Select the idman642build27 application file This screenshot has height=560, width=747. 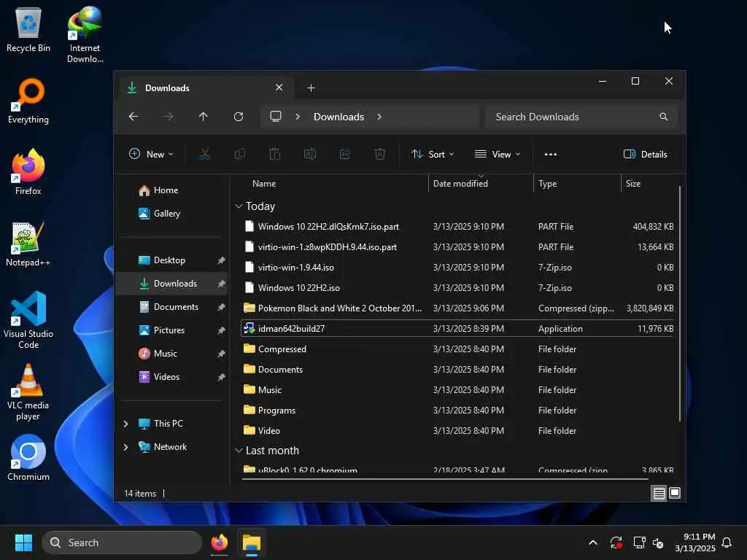pyautogui.click(x=458, y=329)
